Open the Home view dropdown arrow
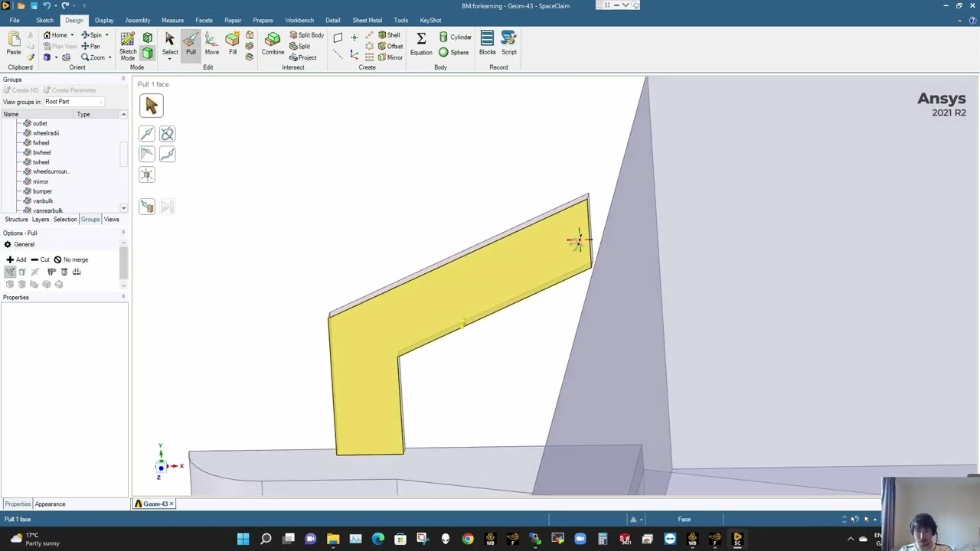The width and height of the screenshot is (980, 551). pos(72,35)
